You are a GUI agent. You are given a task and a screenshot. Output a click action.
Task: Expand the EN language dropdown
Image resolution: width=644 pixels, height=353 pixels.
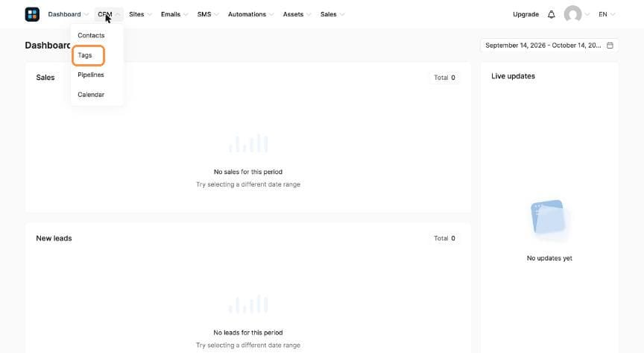tap(607, 14)
